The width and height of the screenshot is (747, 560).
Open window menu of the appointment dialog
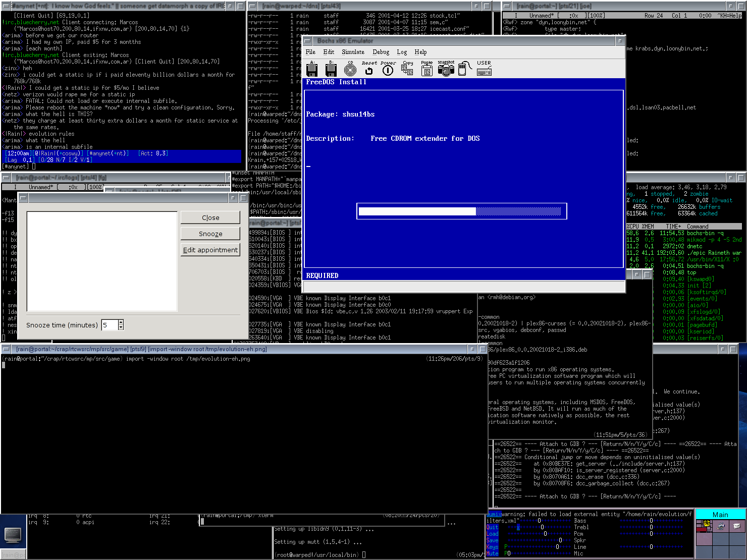[23, 198]
